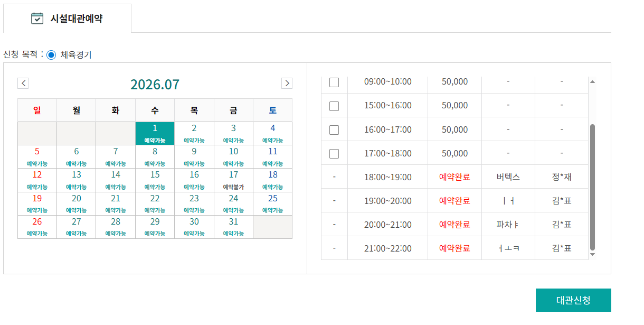Tick the 17:00~18:00 time slot checkbox

click(x=334, y=153)
